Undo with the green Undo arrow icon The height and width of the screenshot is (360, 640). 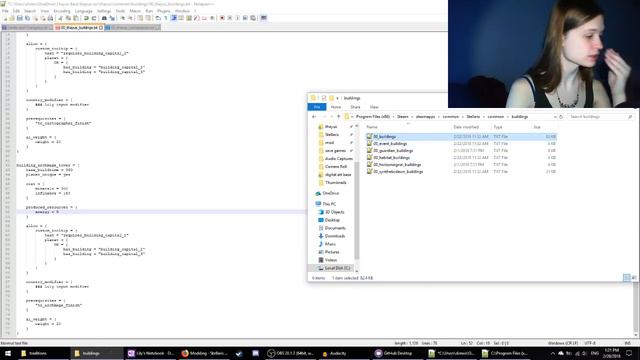pyautogui.click(x=86, y=18)
